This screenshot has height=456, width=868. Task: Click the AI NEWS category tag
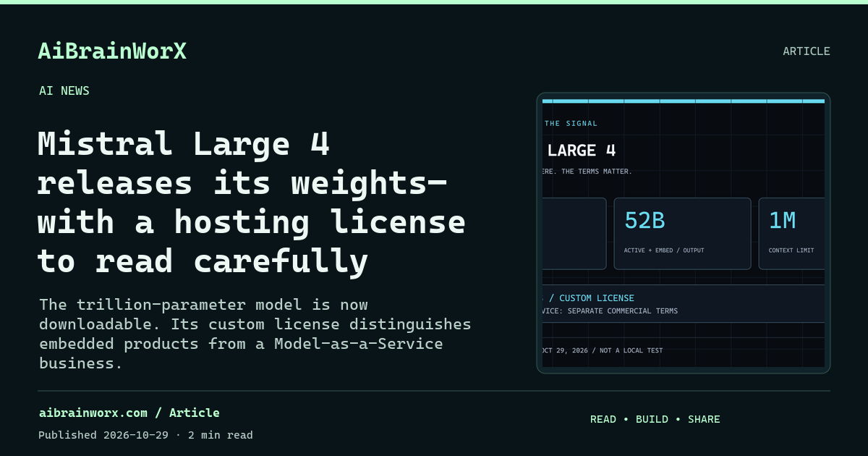click(x=64, y=90)
